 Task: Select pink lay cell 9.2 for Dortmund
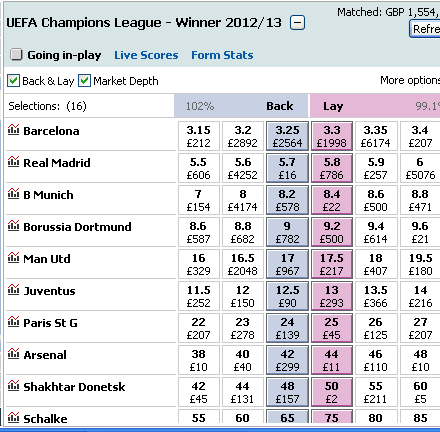pyautogui.click(x=332, y=232)
